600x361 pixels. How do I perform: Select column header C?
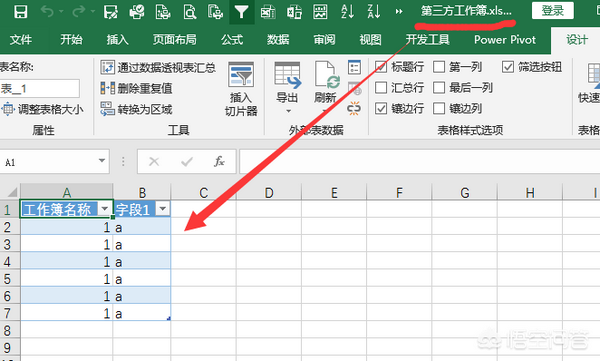[204, 193]
